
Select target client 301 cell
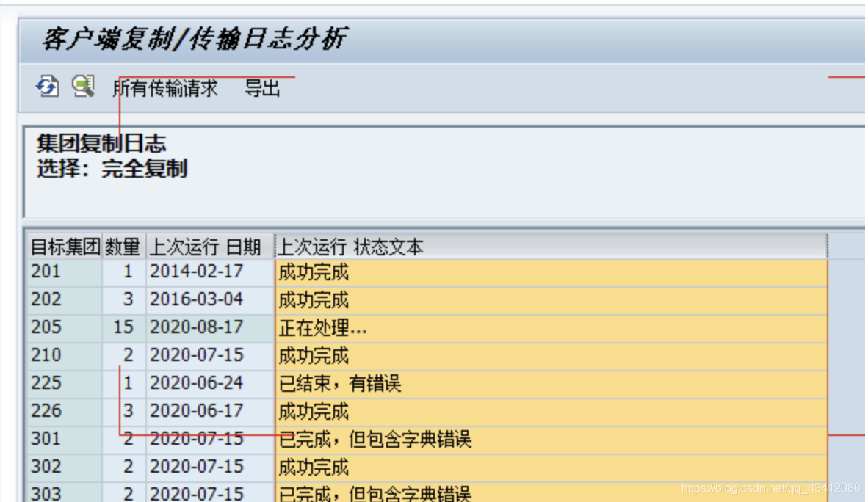65,440
